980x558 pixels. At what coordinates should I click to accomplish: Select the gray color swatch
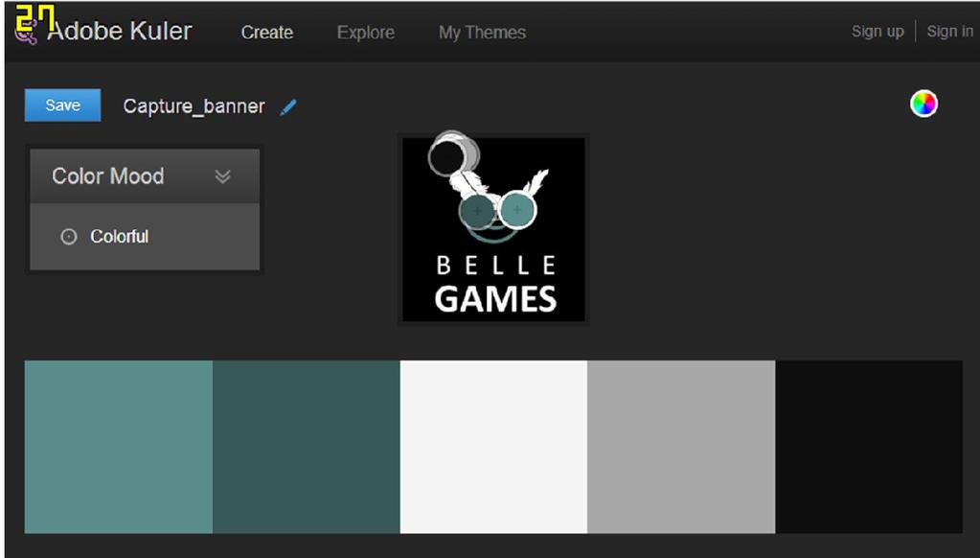681,447
